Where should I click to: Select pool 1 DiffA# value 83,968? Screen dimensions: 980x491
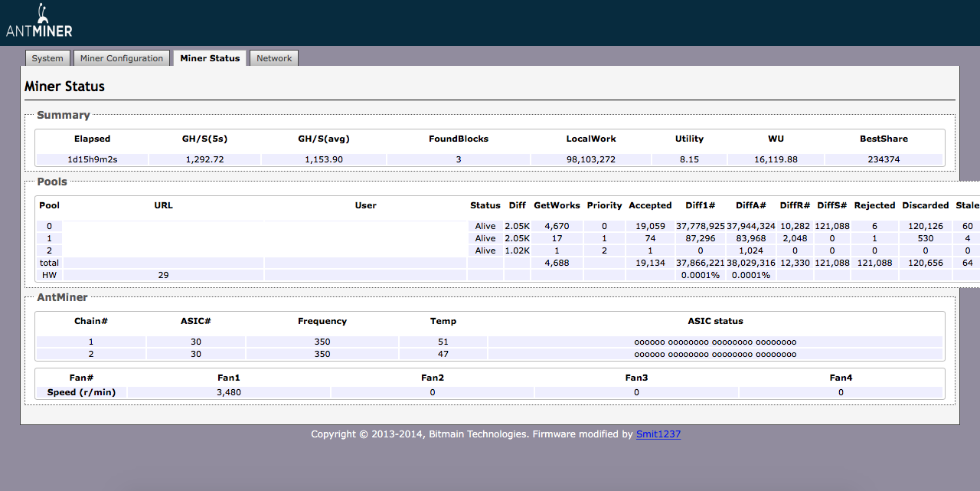(x=751, y=238)
